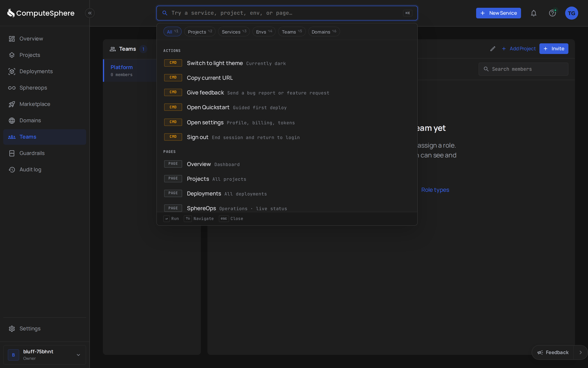Select the Projects filter tab
The height and width of the screenshot is (368, 588).
pyautogui.click(x=200, y=32)
